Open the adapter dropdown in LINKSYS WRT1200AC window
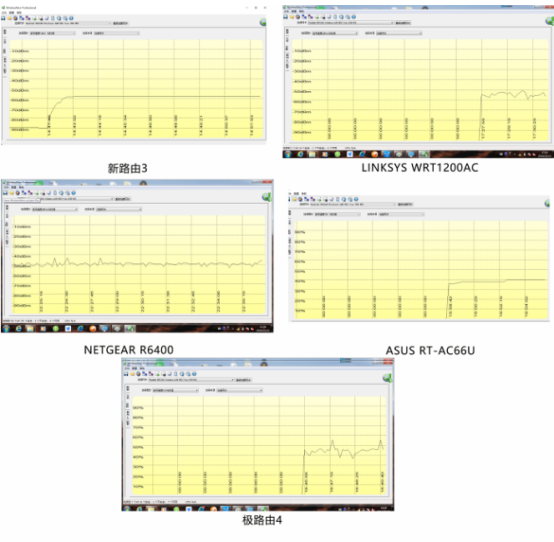Viewport: 554px width, 542px height. point(350,23)
